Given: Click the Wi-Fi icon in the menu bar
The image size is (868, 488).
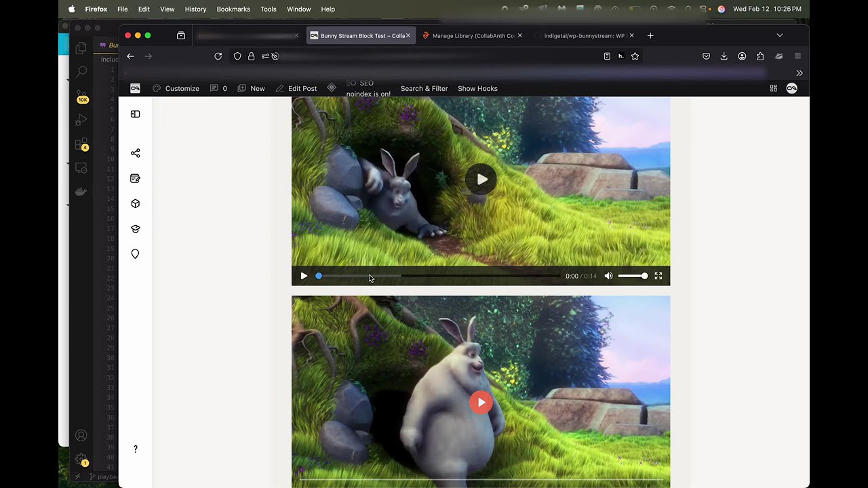Looking at the screenshot, I should pos(671,9).
